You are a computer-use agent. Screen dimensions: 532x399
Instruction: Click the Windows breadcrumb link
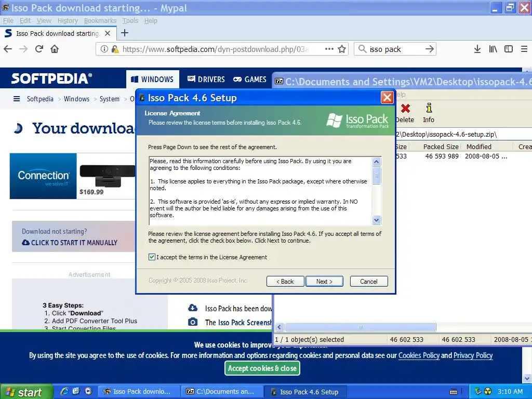pos(77,99)
